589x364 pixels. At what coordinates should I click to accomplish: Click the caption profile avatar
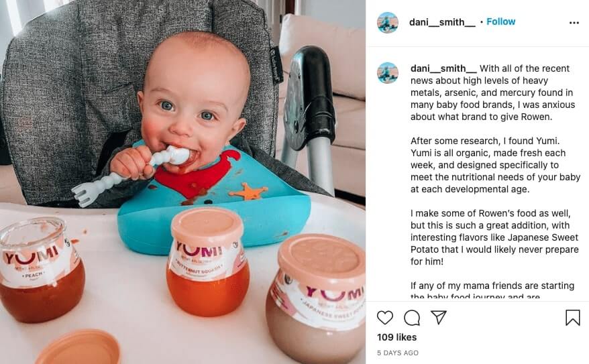[x=388, y=73]
